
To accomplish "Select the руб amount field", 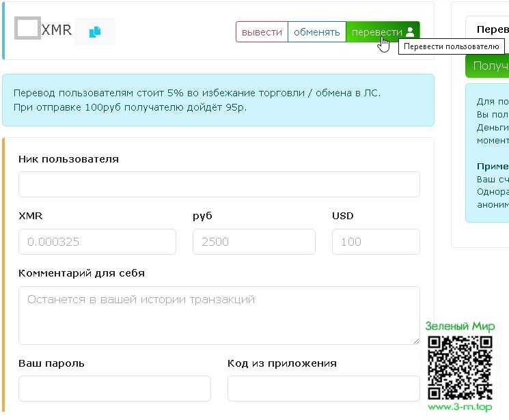I will (x=253, y=242).
